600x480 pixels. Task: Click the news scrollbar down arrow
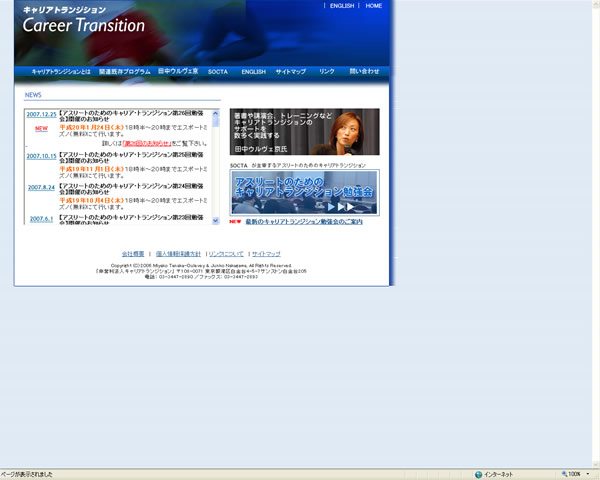tap(216, 220)
